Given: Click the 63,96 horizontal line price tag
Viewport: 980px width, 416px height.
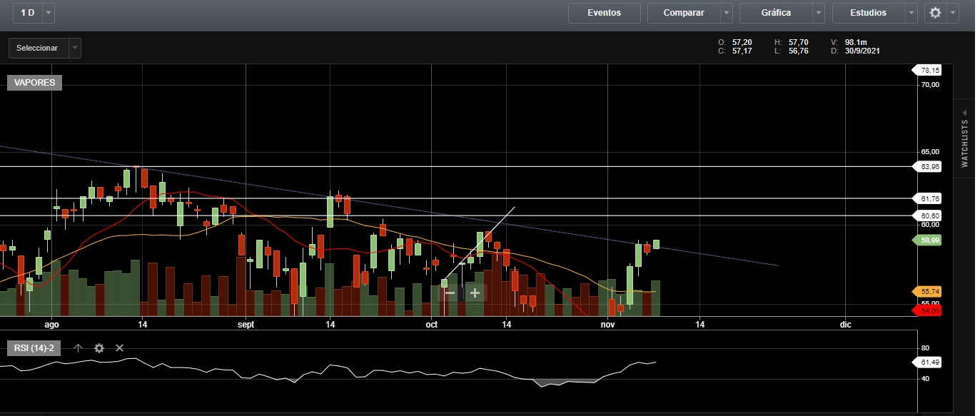Looking at the screenshot, I should click(930, 167).
